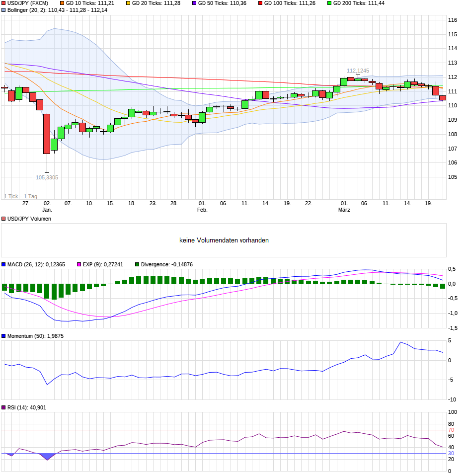Click the 'RSI (14): 40,901' label

27,408
